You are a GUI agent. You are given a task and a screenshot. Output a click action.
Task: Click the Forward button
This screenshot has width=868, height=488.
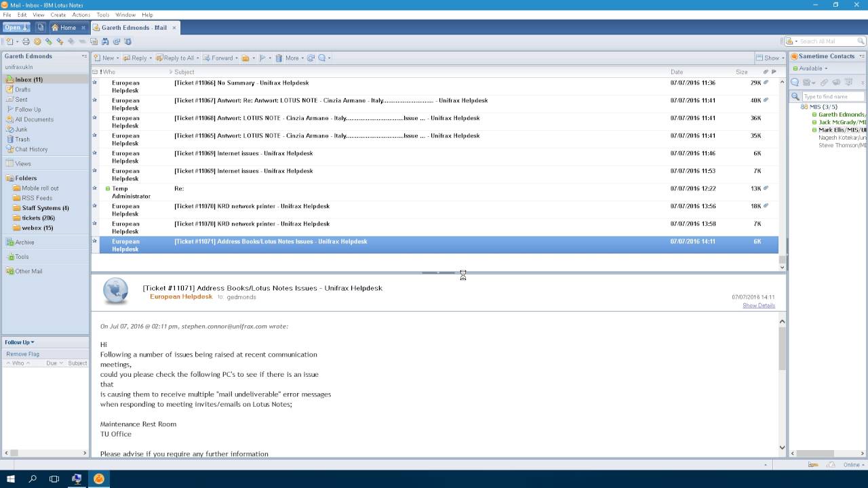click(x=218, y=58)
